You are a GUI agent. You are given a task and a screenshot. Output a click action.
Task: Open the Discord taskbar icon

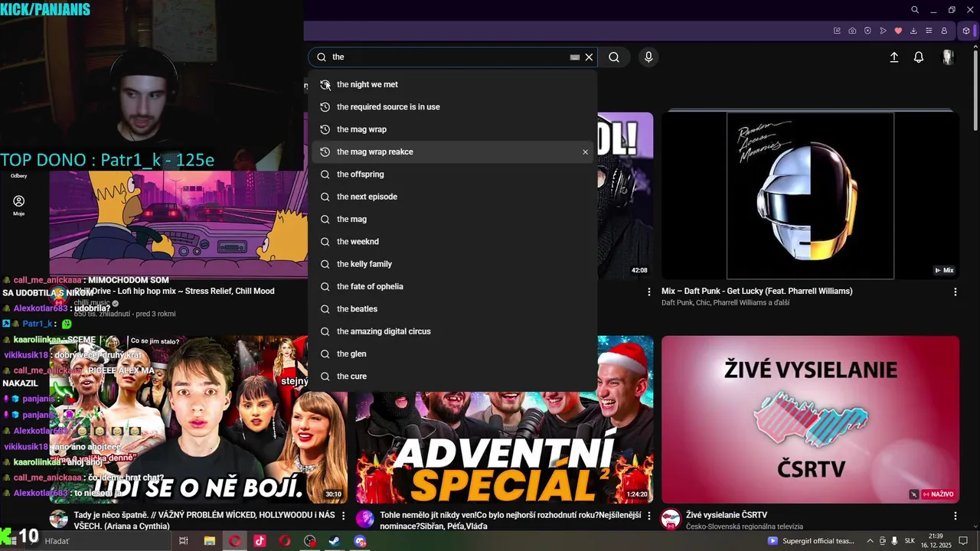tap(360, 541)
